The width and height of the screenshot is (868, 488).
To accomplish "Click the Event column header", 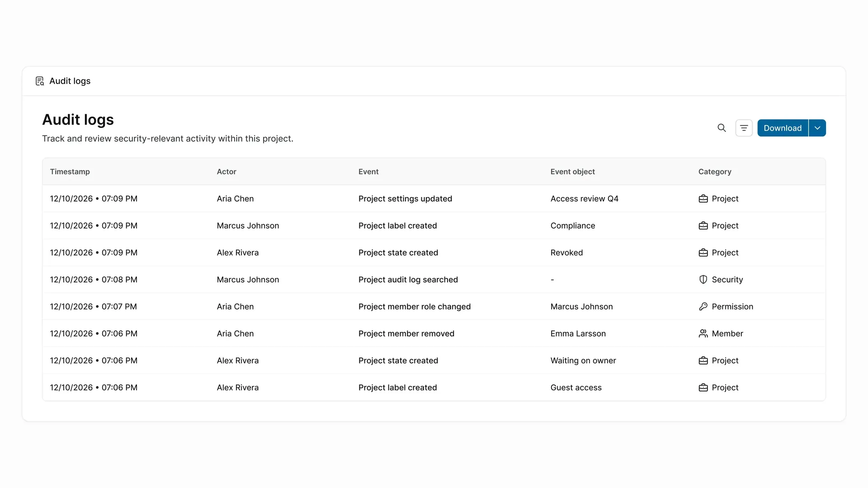I will (368, 172).
